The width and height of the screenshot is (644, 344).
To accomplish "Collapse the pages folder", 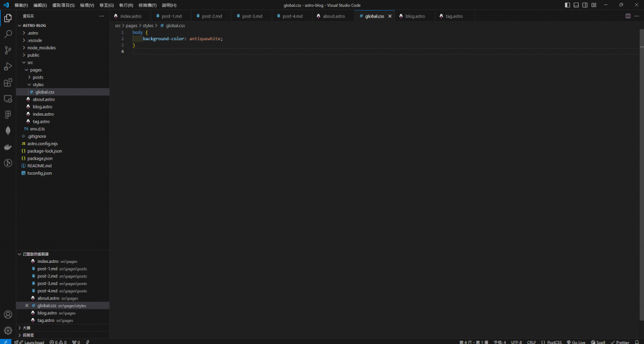I will click(63, 70).
